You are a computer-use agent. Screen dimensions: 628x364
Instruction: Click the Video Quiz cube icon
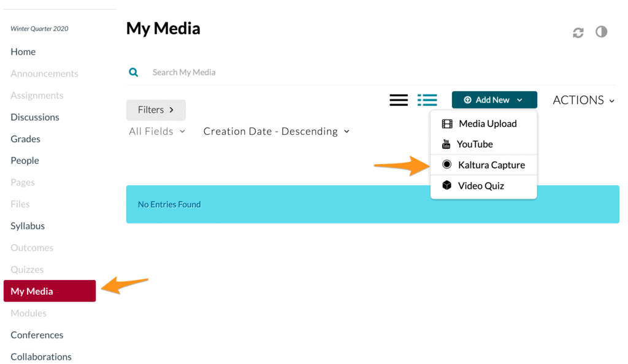(446, 185)
